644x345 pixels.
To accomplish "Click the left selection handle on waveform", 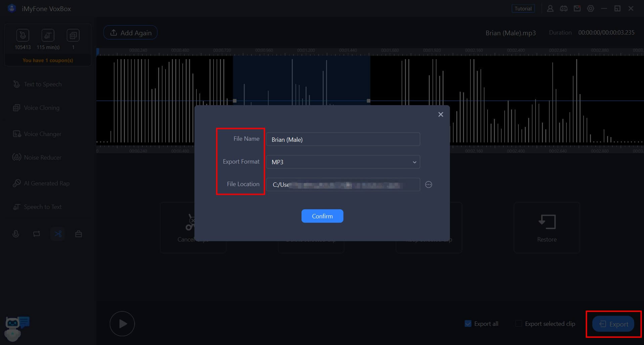I will pos(235,101).
